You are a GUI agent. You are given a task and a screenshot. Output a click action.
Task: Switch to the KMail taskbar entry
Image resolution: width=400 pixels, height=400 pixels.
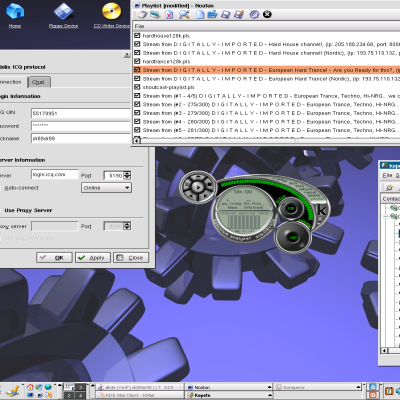click(139, 395)
